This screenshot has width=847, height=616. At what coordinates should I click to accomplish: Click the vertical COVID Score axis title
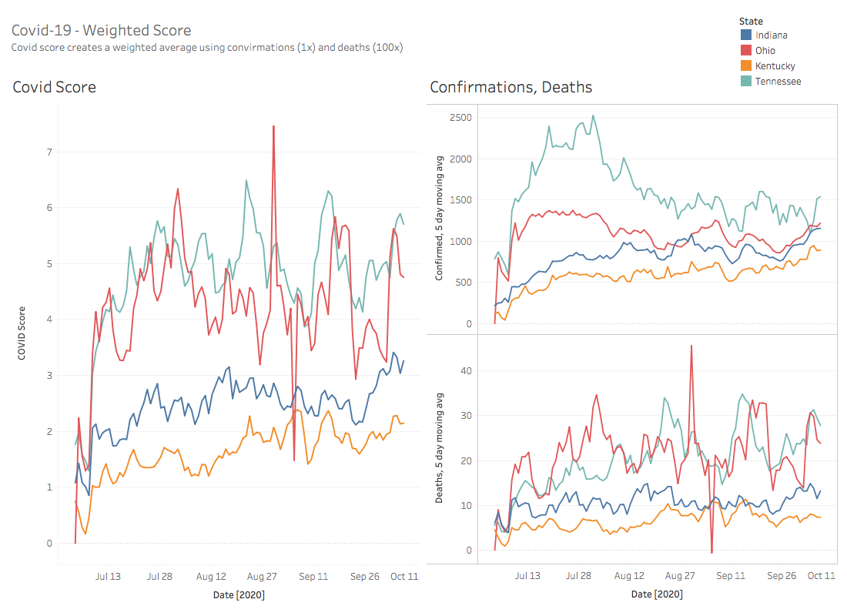23,333
